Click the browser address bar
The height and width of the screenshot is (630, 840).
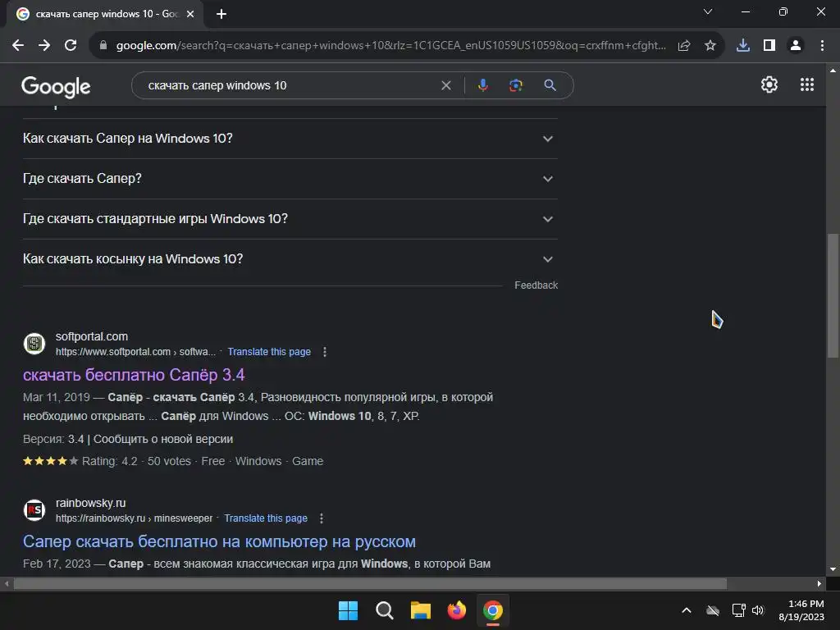point(391,46)
